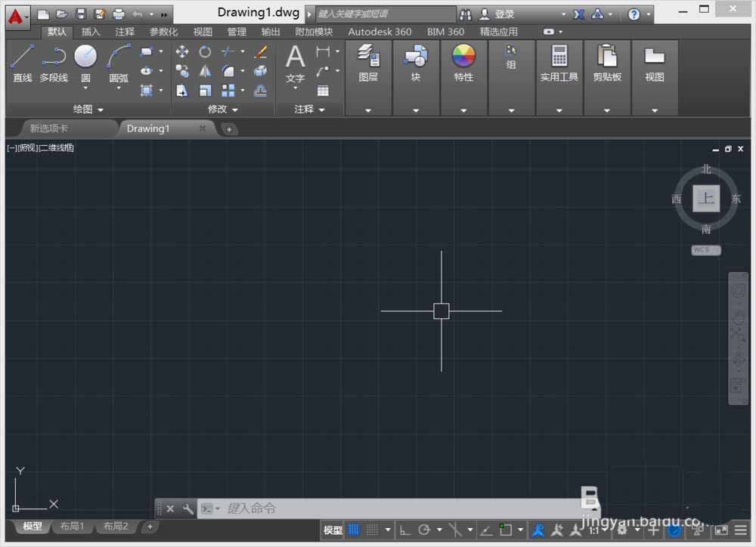This screenshot has height=547, width=756.
Task: Select the 直线 (Line) tool
Action: (22, 63)
